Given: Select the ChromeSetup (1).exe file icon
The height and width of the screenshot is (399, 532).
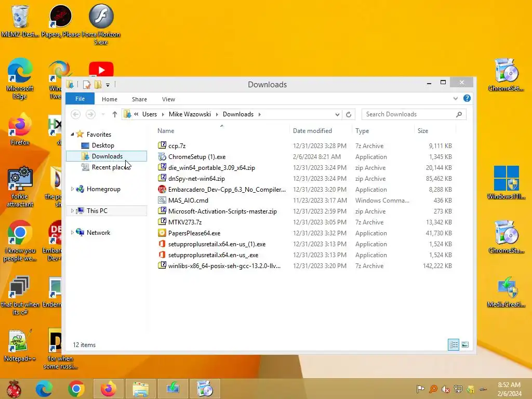Looking at the screenshot, I should tap(162, 156).
